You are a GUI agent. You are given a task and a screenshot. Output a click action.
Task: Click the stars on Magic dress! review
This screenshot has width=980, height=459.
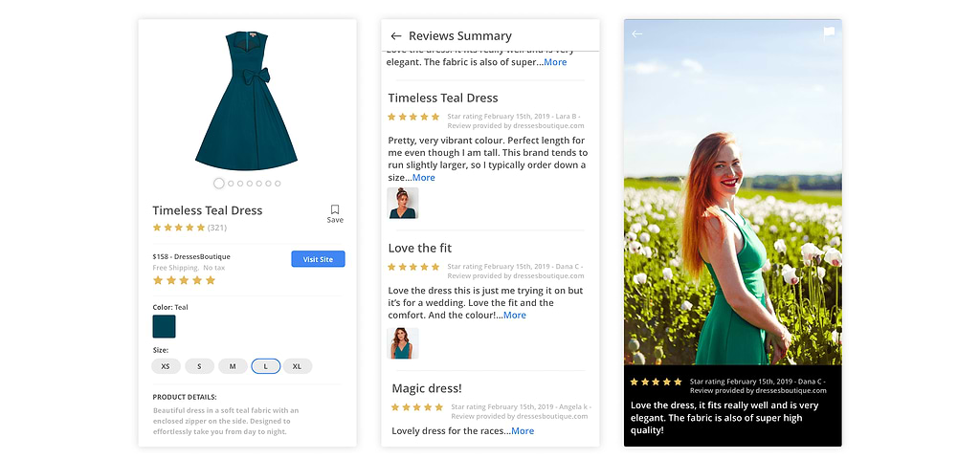coord(417,407)
